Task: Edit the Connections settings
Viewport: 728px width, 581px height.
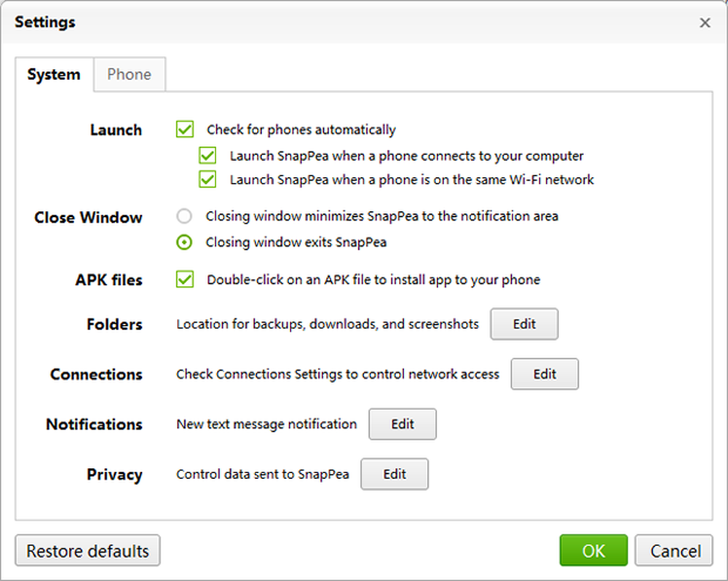Action: tap(545, 374)
